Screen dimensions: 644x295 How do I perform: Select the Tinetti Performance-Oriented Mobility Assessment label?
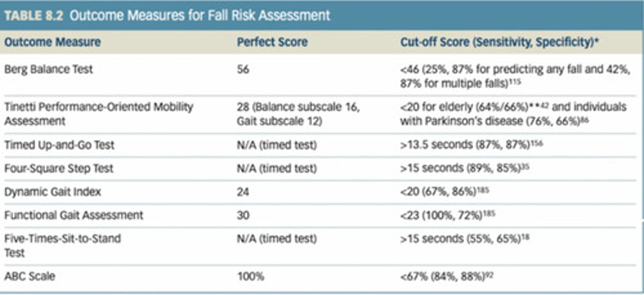(x=98, y=114)
